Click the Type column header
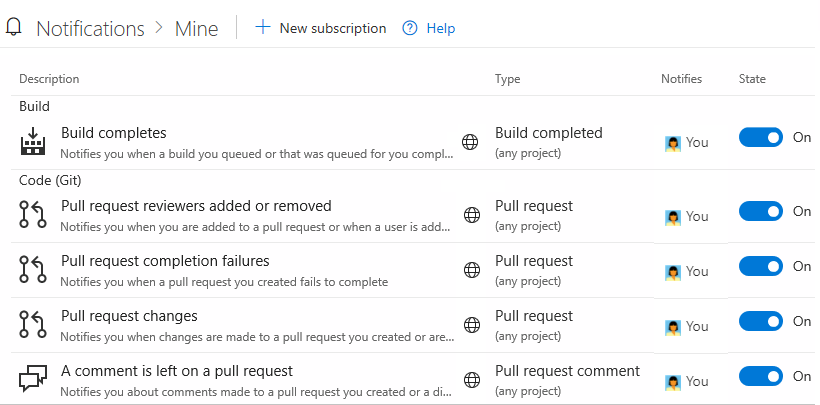Viewport: 820px width, 405px height. pos(507,79)
